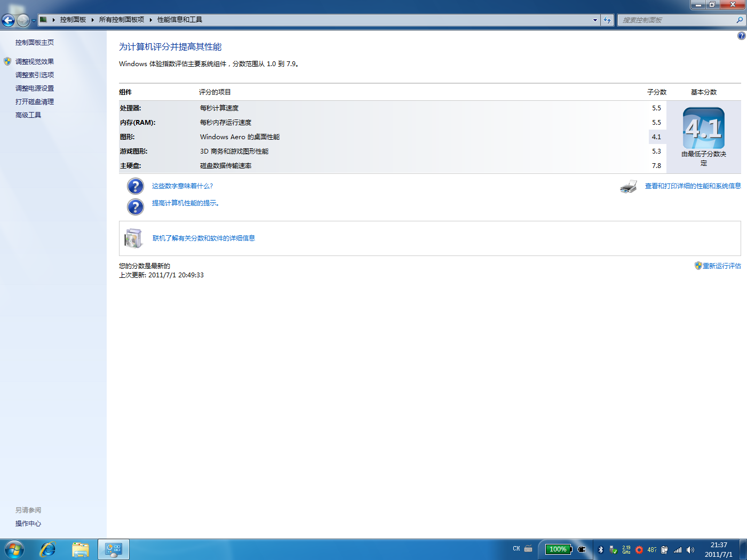
Task: Launch Internet Explorer from taskbar
Action: tap(47, 549)
